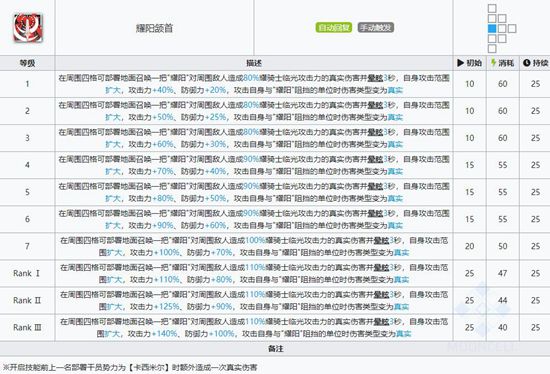The width and height of the screenshot is (550, 374).
Task: Click 扩大 link in the level 4 description
Action: 113,172
